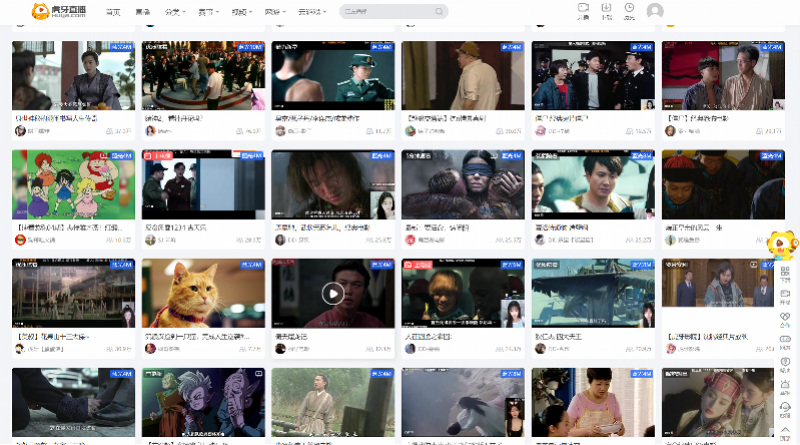
Task: Click the sidebar back-to-top arrow
Action: [785, 430]
